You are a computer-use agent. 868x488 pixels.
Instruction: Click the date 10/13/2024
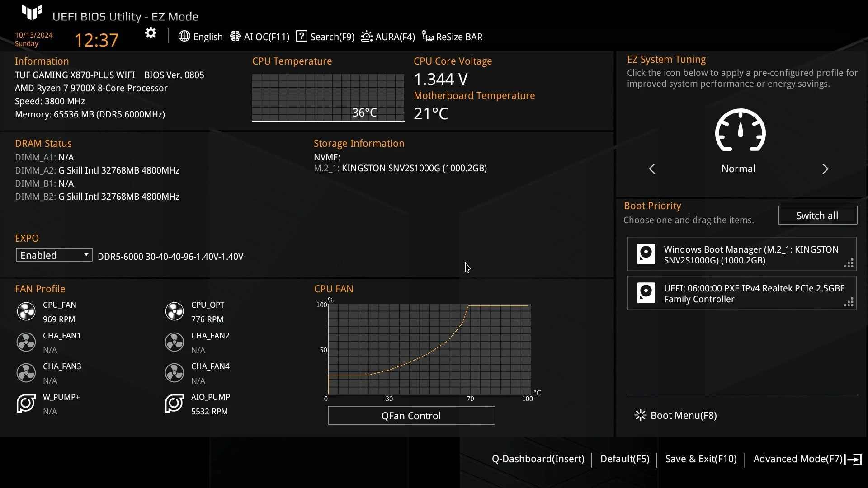pos(34,35)
